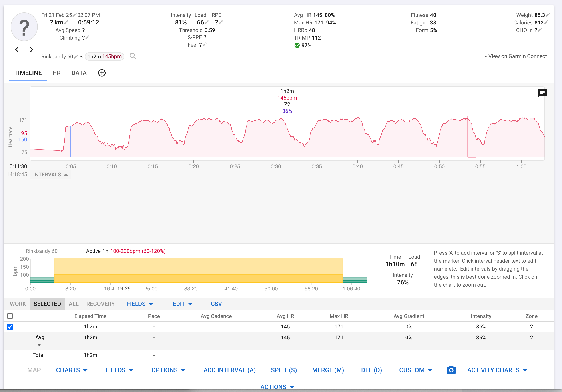Open the CHARTS dropdown at the bottom
Viewport: 562px width, 392px height.
pyautogui.click(x=72, y=370)
